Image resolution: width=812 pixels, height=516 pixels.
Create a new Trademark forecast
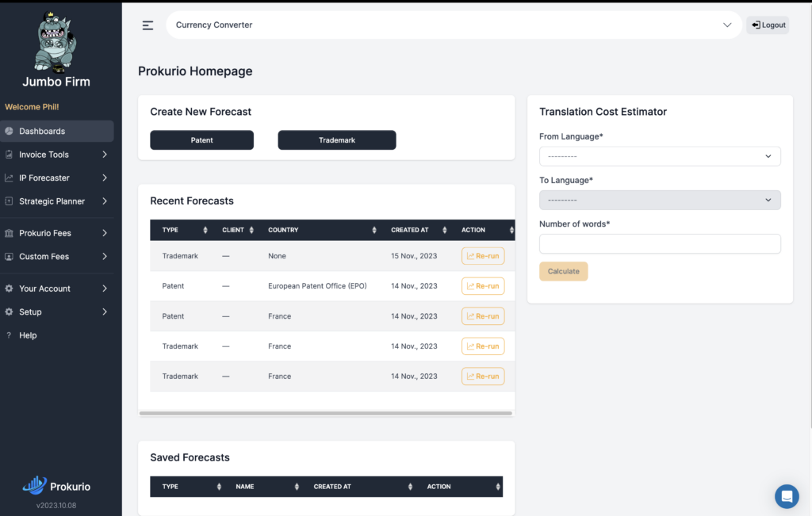pyautogui.click(x=336, y=140)
